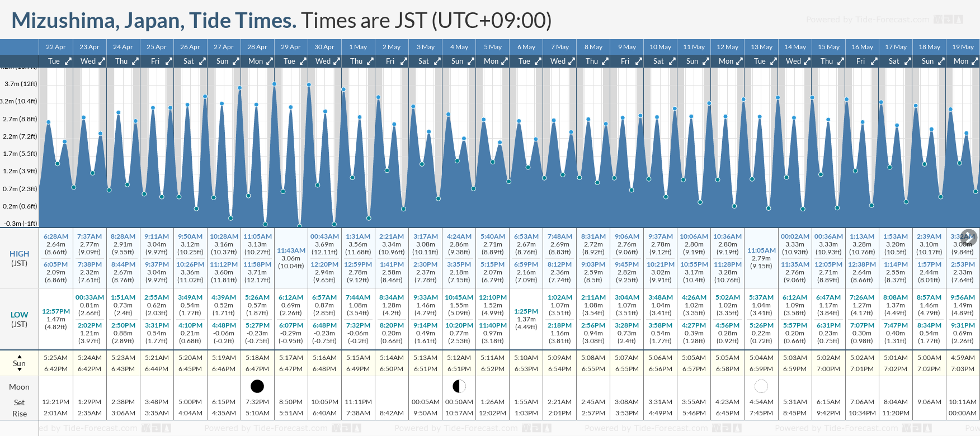Expand the Sat 3 May day view
Screen dimensions: 980x436
pos(437,61)
